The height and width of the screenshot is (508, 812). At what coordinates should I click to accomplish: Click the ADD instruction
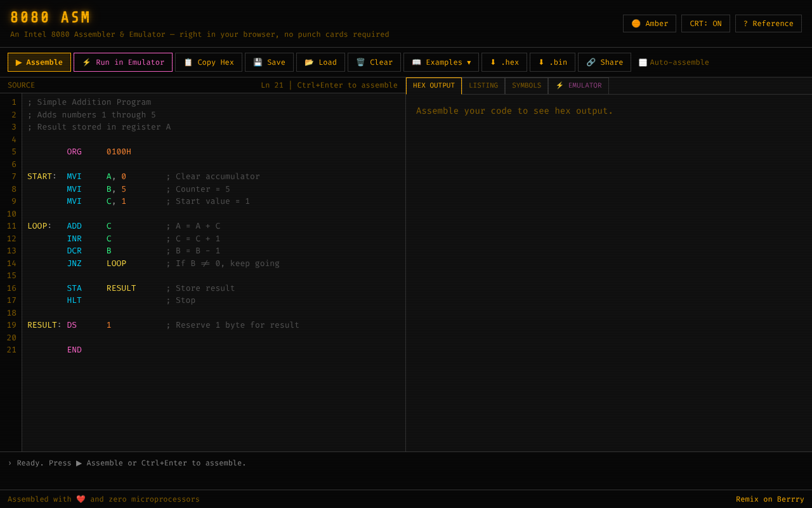tap(74, 226)
